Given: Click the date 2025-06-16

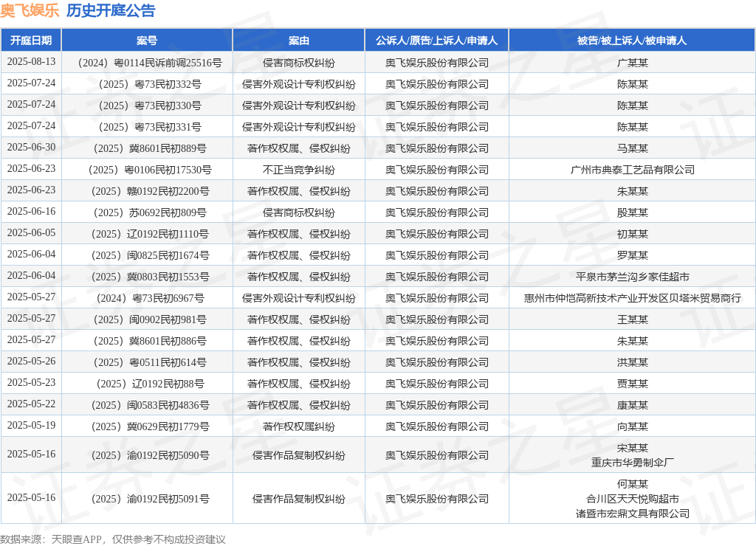Looking at the screenshot, I should point(31,212).
